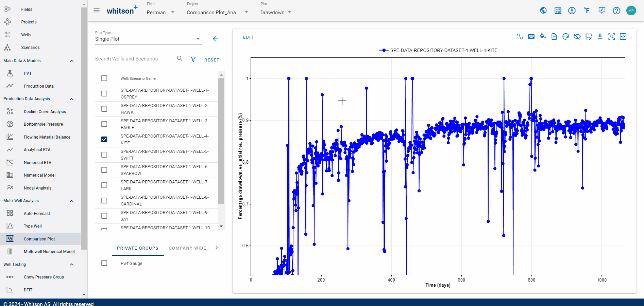Screen dimensions: 644x306
Task: Open the Plot Drawdown dropdown
Action: pos(276,13)
